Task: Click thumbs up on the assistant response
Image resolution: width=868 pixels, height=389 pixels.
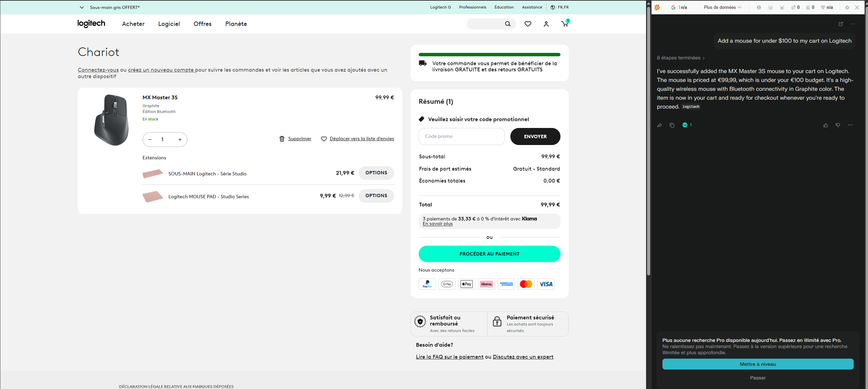Action: (x=825, y=125)
